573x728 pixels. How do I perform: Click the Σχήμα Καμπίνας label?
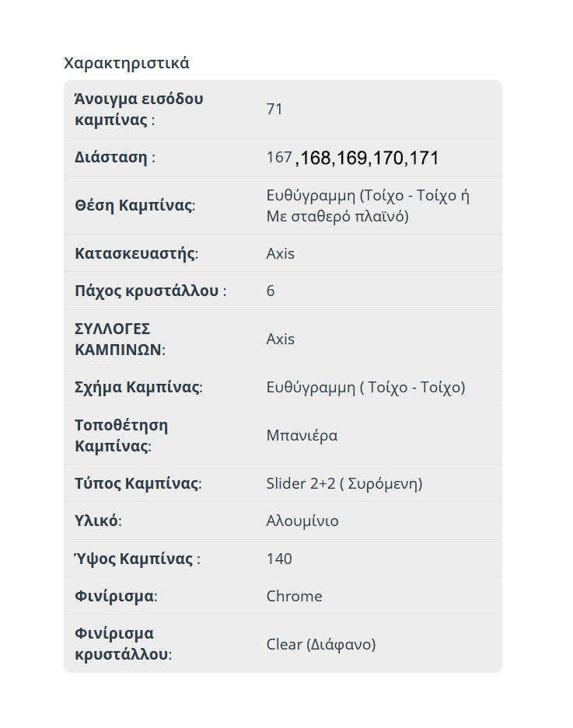pyautogui.click(x=138, y=387)
